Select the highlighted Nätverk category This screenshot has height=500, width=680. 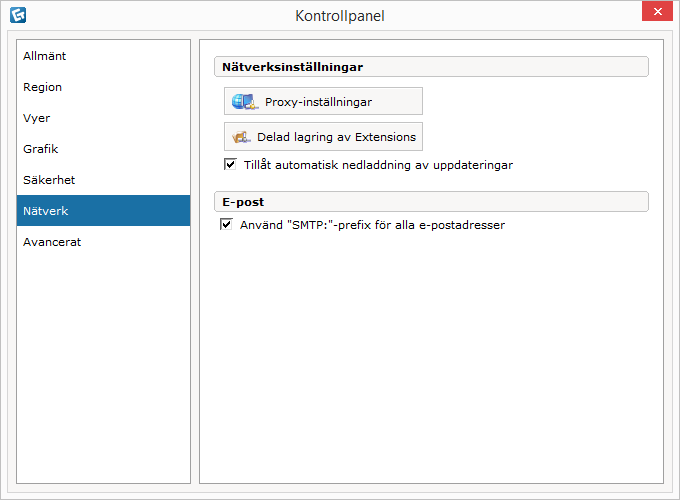46,211
